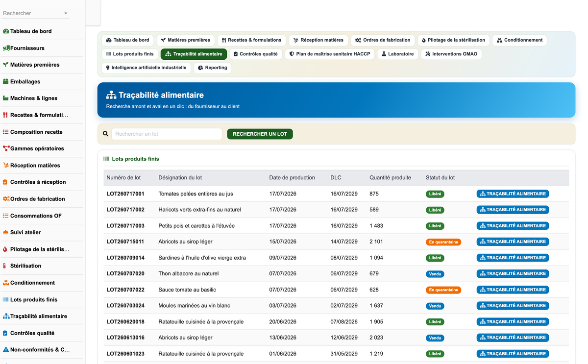This screenshot has height=364, width=588.
Task: Switch to Réception matières tab
Action: pos(318,40)
